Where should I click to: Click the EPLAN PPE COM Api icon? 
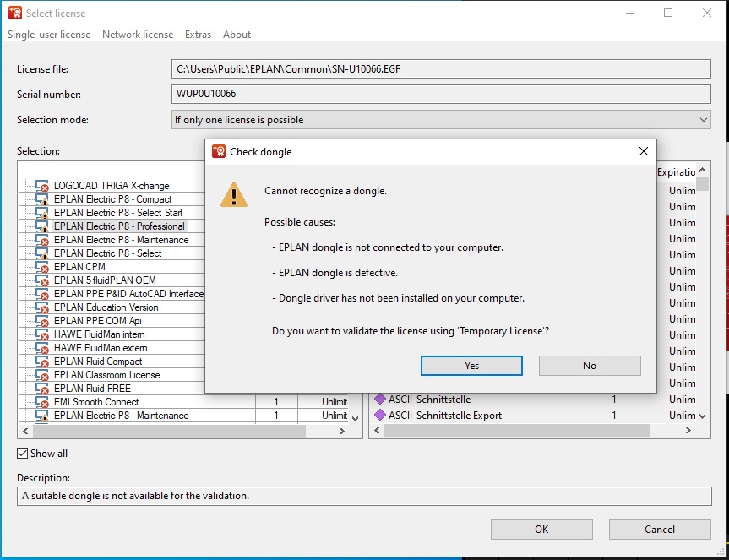point(42,321)
